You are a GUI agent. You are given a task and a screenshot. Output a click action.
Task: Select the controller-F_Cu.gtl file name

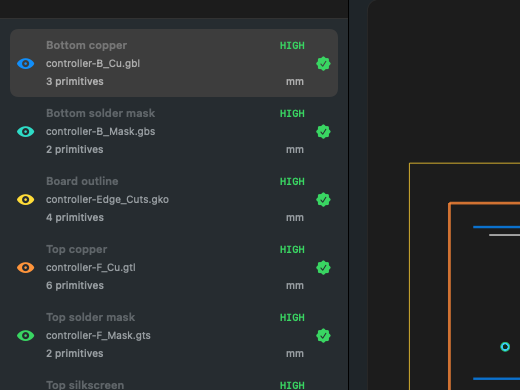[91, 267]
